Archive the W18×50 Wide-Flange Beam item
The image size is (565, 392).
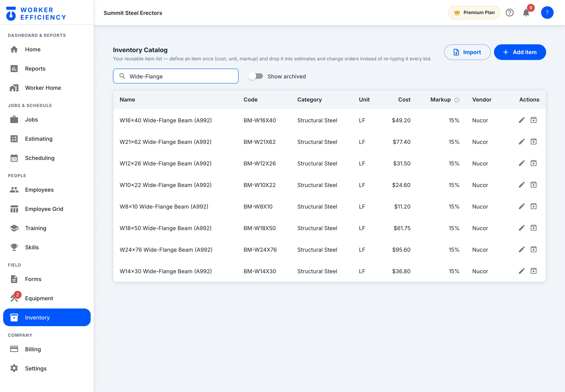pos(534,228)
